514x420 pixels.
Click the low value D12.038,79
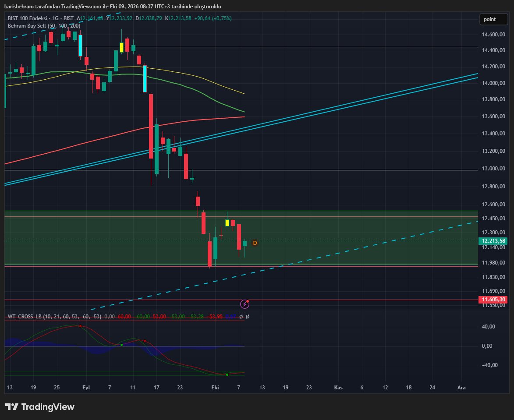pyautogui.click(x=149, y=18)
